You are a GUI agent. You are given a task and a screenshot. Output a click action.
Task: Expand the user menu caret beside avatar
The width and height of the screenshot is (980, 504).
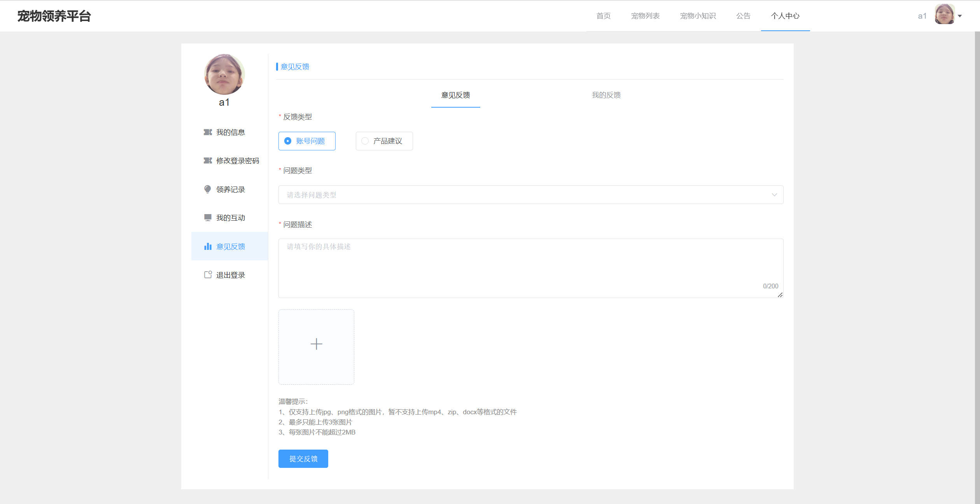point(960,16)
